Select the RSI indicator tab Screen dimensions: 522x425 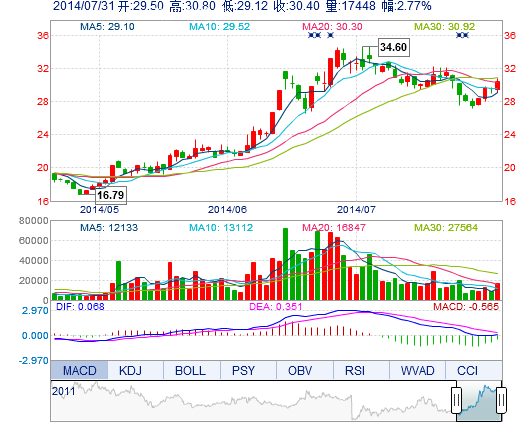pyautogui.click(x=355, y=370)
